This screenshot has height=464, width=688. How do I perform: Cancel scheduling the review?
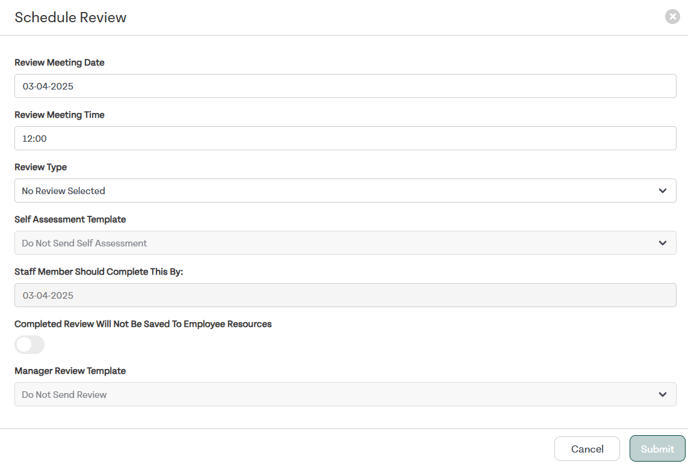click(587, 449)
